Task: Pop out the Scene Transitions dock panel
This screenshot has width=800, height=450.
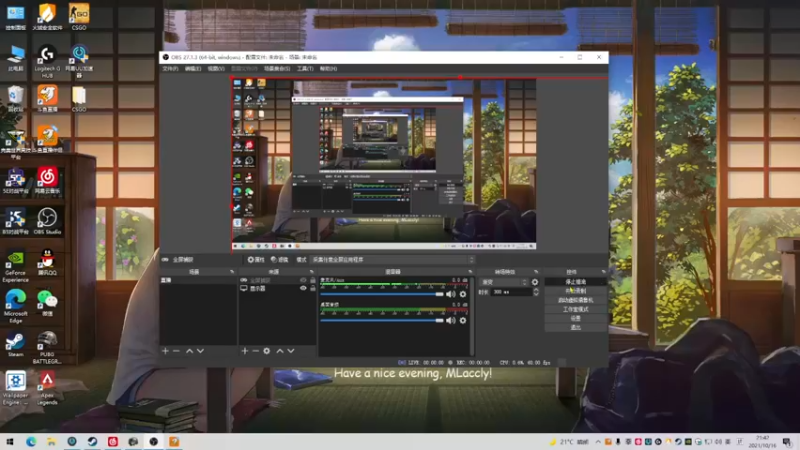Action: tap(536, 272)
